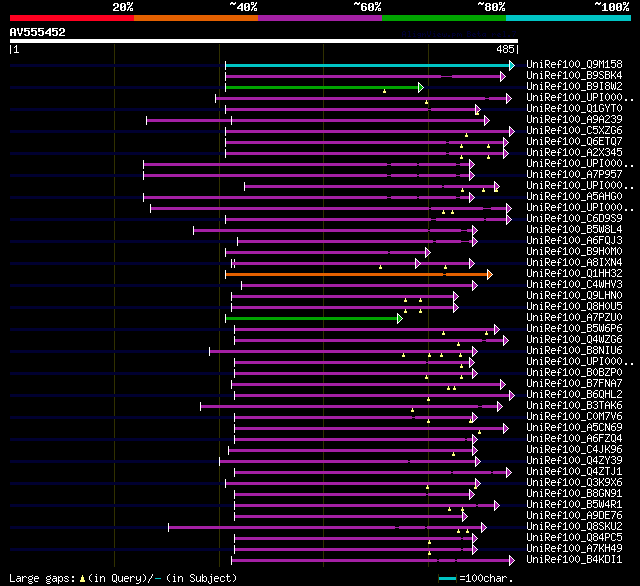Click the cyan alignment bar for Q9M158
The image size is (640, 586).
(367, 65)
